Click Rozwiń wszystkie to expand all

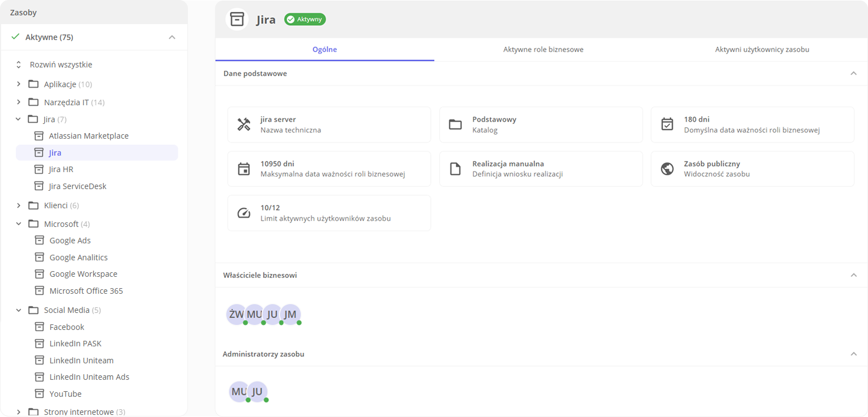(x=60, y=65)
